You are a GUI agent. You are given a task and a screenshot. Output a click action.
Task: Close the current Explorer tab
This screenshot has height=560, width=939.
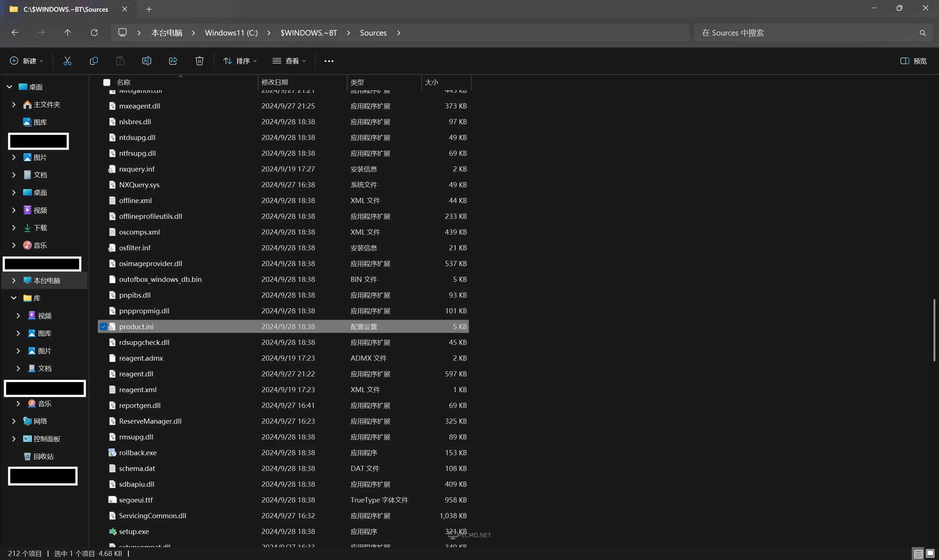click(x=125, y=9)
